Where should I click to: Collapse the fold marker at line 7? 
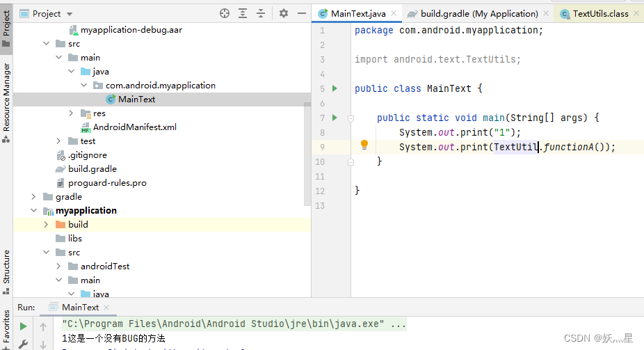coord(351,119)
